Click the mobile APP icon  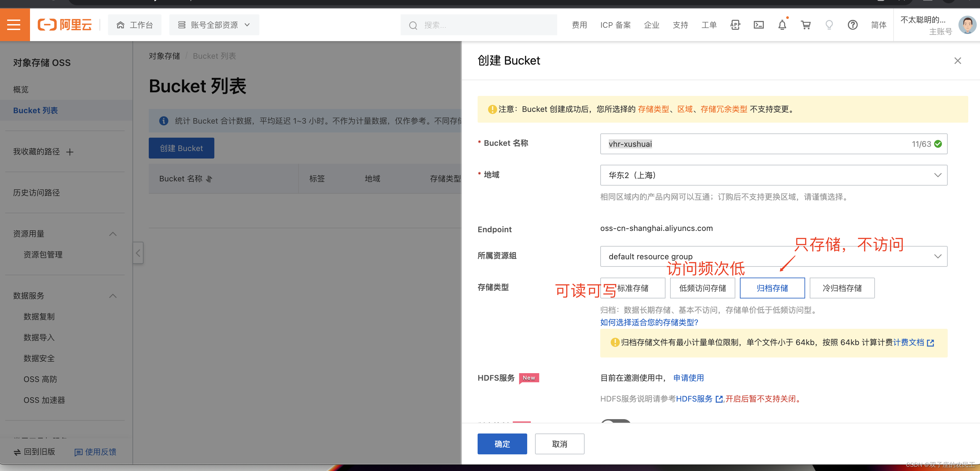(x=735, y=24)
